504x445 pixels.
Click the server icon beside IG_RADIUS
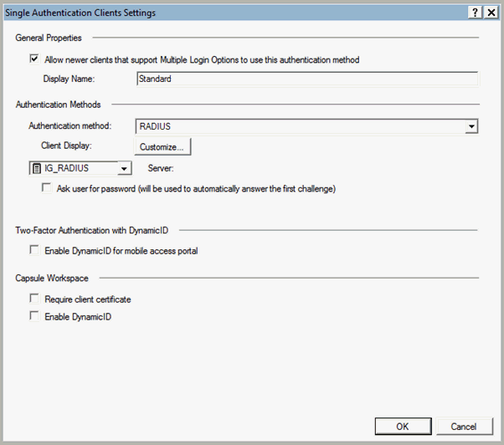coord(37,168)
